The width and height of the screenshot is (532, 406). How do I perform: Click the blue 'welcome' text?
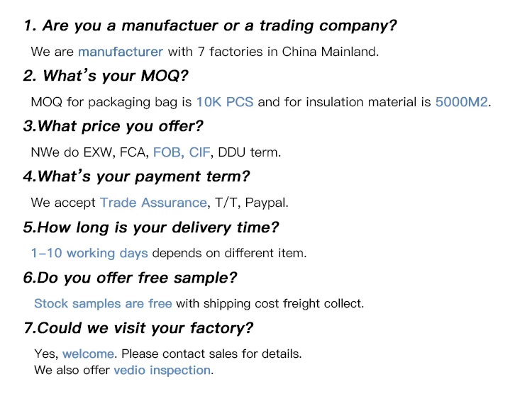tap(88, 354)
